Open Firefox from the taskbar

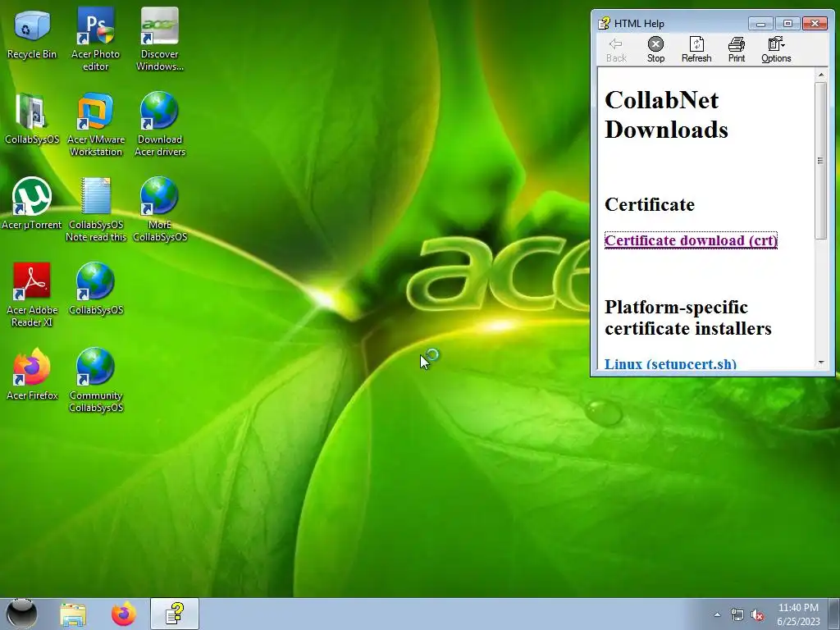click(x=124, y=614)
